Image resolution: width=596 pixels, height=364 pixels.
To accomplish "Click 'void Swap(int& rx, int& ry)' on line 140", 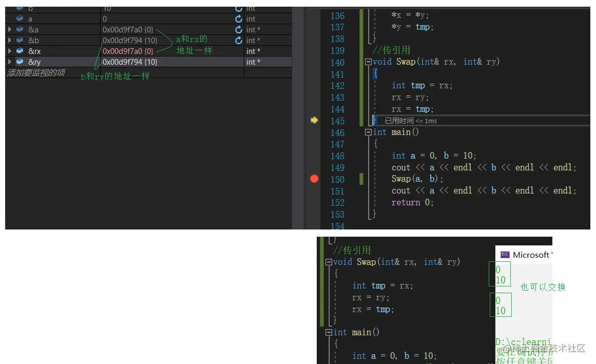I will click(x=436, y=62).
